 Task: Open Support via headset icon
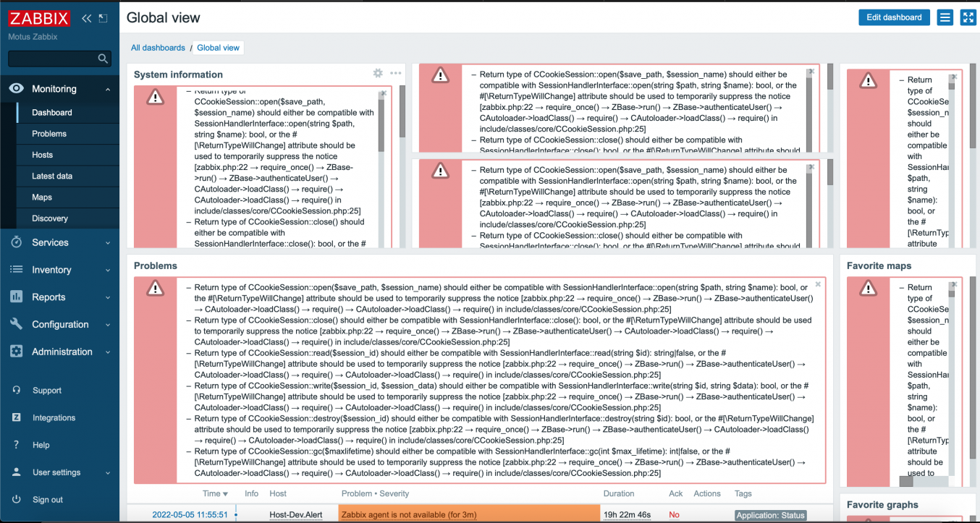pos(16,391)
